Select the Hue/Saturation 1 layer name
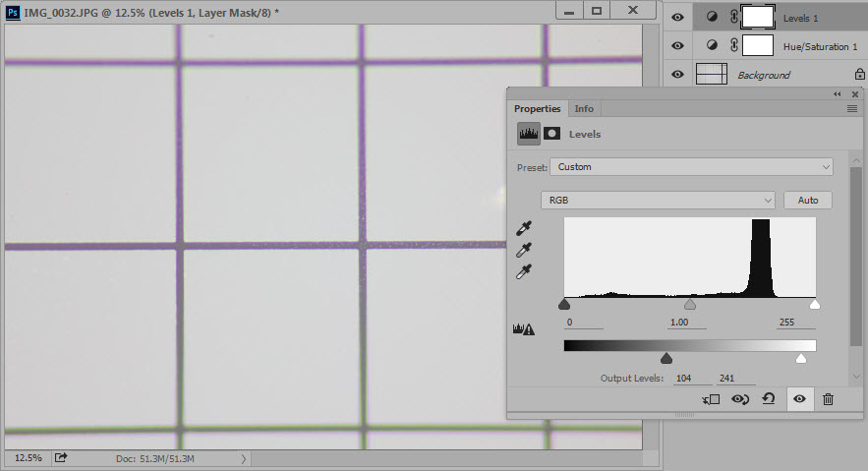Image resolution: width=868 pixels, height=471 pixels. tap(820, 47)
